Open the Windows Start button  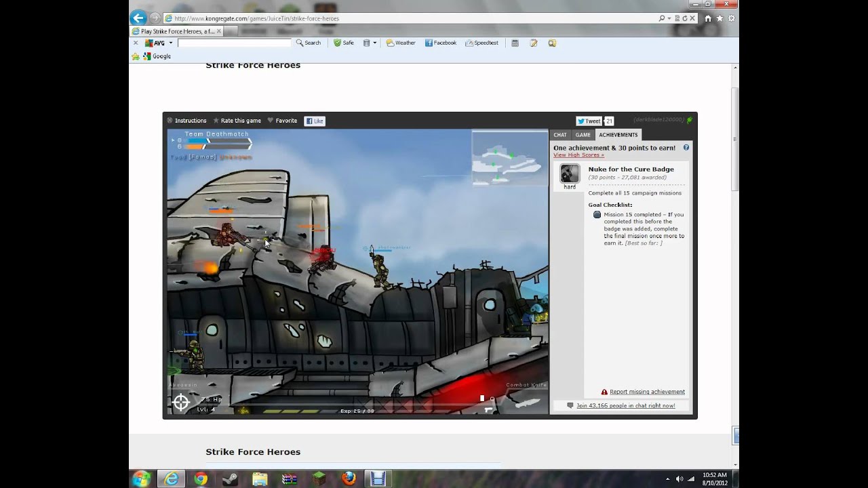click(x=142, y=479)
